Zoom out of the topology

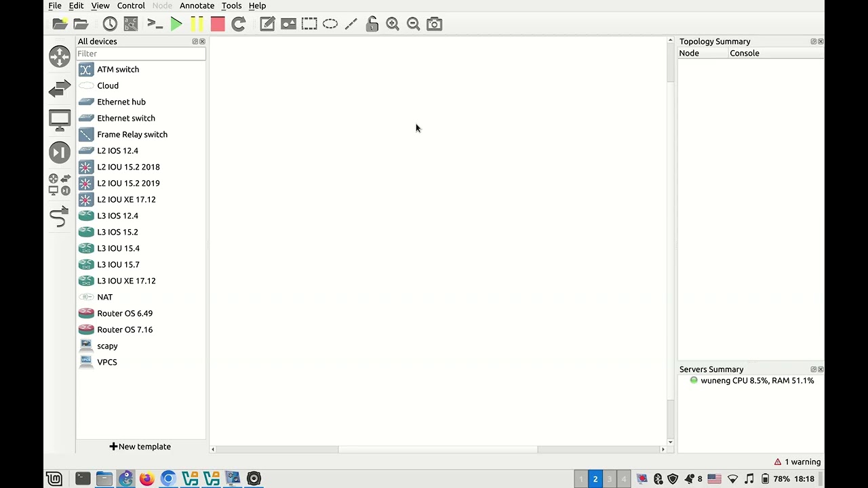tap(414, 24)
